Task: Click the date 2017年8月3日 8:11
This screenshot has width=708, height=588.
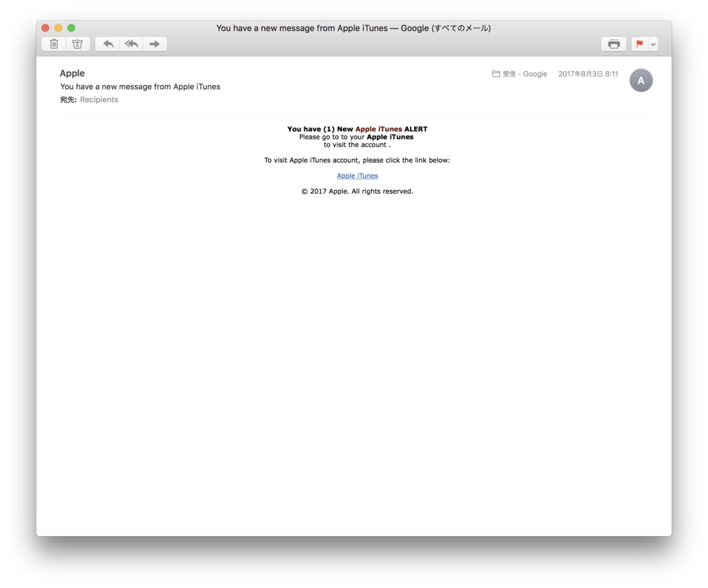Action: tap(588, 74)
